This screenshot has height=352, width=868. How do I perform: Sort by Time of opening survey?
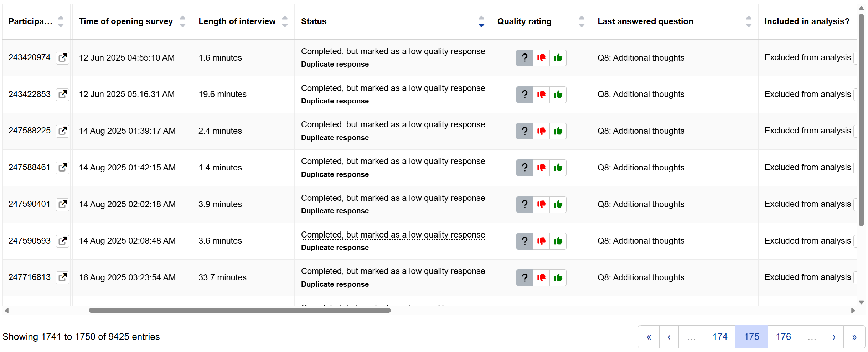tap(182, 21)
